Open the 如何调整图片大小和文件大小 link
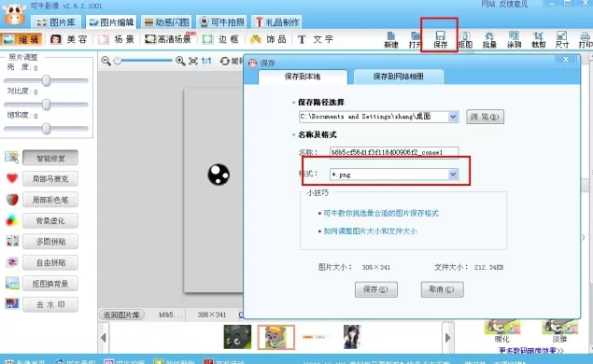The width and height of the screenshot is (593, 364). 370,231
